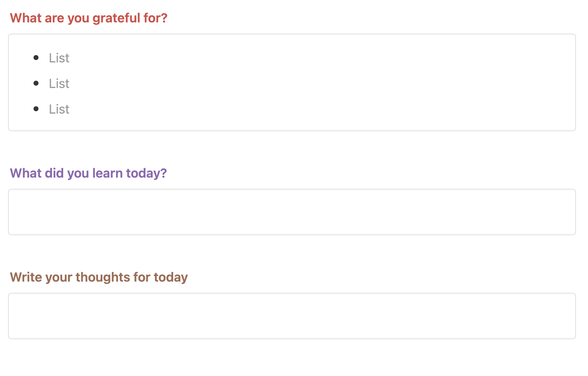Click the word 'today?' in the purple heading
Image resolution: width=588 pixels, height=376 pixels.
point(146,174)
